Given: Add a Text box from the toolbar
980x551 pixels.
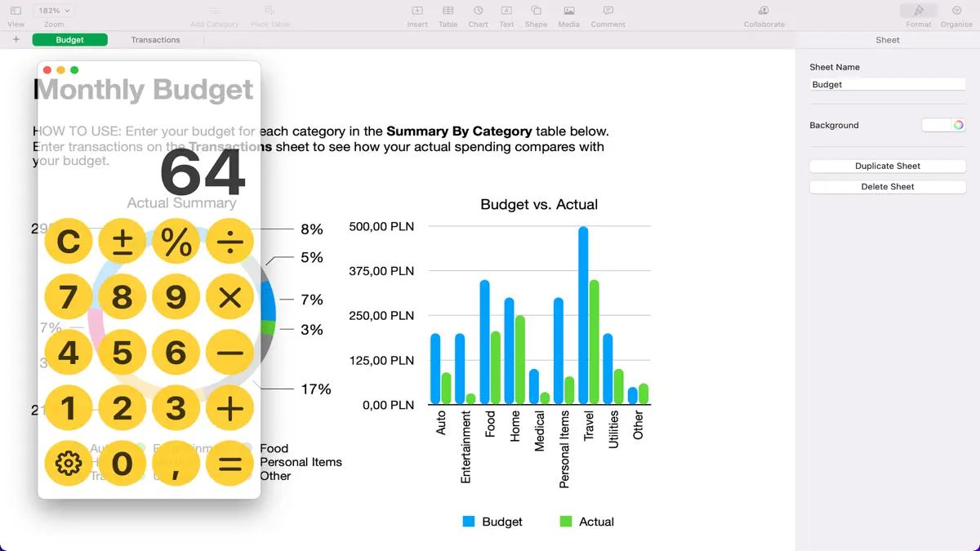Looking at the screenshot, I should tap(506, 15).
